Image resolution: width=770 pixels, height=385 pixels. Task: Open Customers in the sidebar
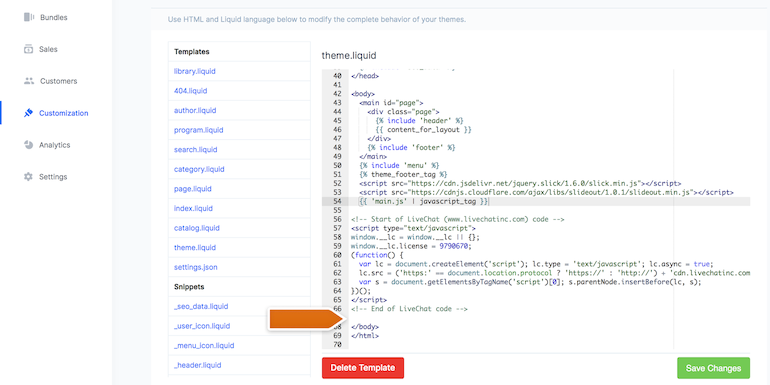pos(58,81)
